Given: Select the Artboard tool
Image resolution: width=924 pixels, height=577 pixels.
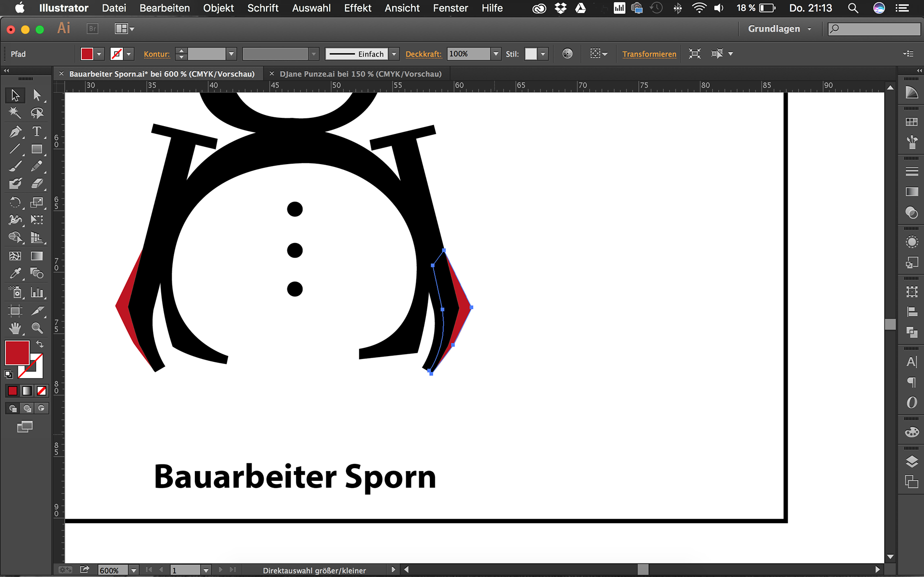Looking at the screenshot, I should (x=15, y=310).
